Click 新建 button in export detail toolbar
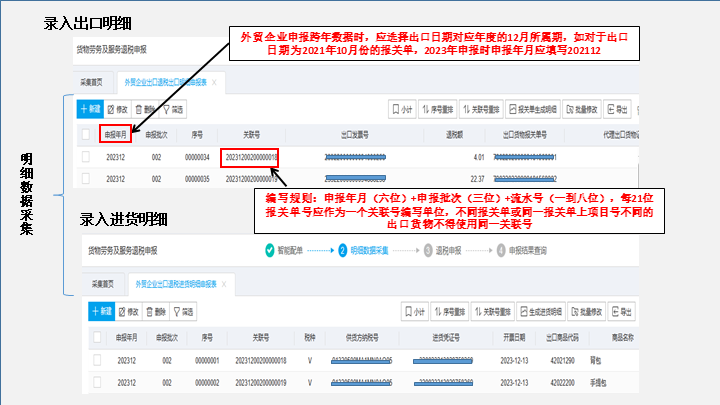The image size is (720, 405). click(x=90, y=109)
